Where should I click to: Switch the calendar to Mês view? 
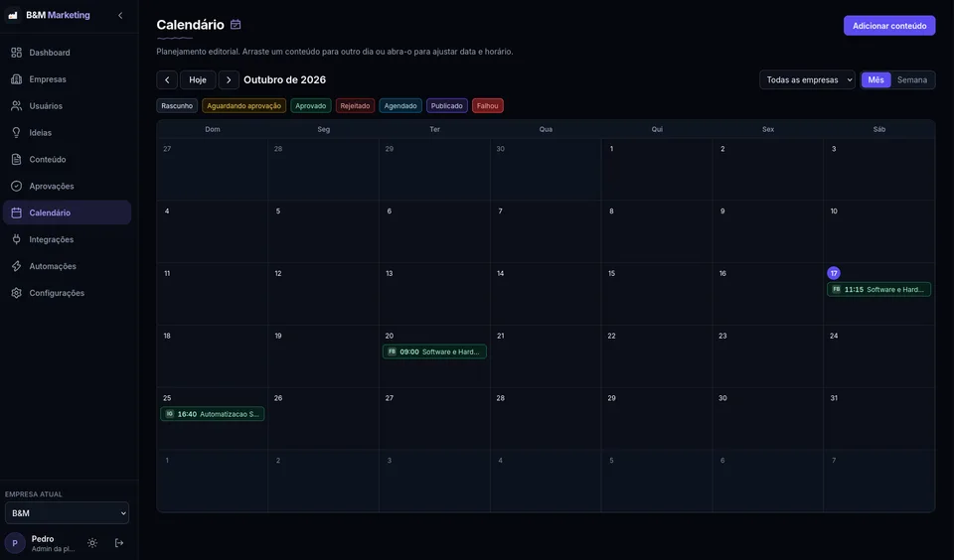point(876,79)
